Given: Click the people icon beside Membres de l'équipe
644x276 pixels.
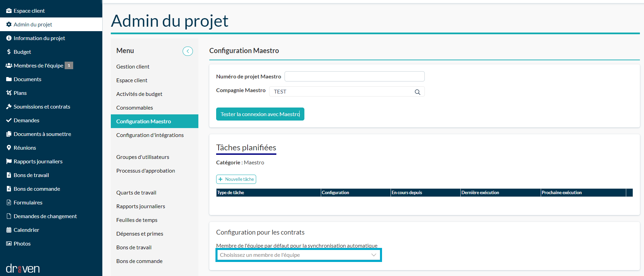Looking at the screenshot, I should coord(9,65).
